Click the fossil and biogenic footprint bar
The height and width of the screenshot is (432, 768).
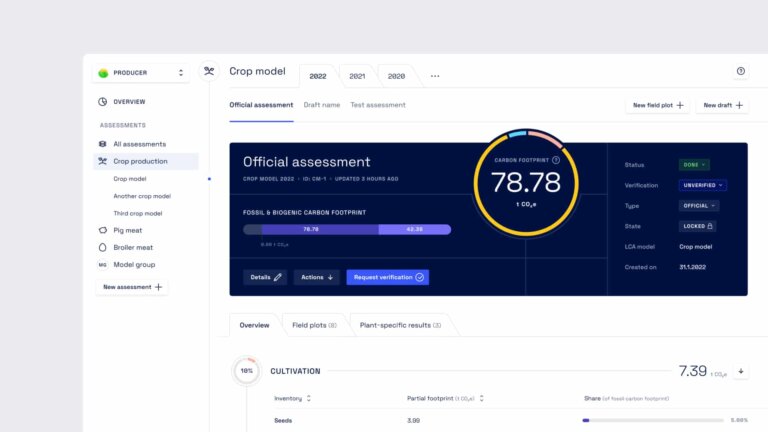click(346, 229)
